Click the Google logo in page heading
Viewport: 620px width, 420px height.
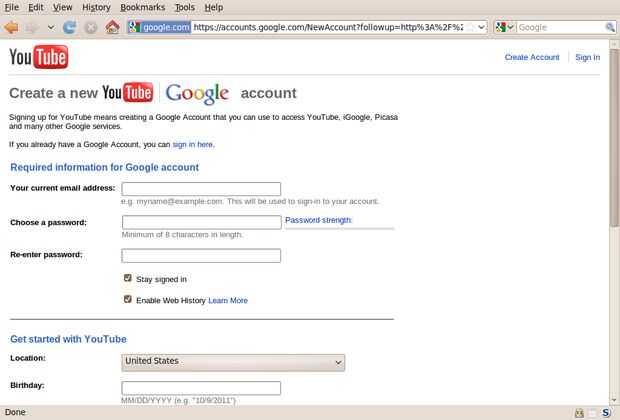197,94
